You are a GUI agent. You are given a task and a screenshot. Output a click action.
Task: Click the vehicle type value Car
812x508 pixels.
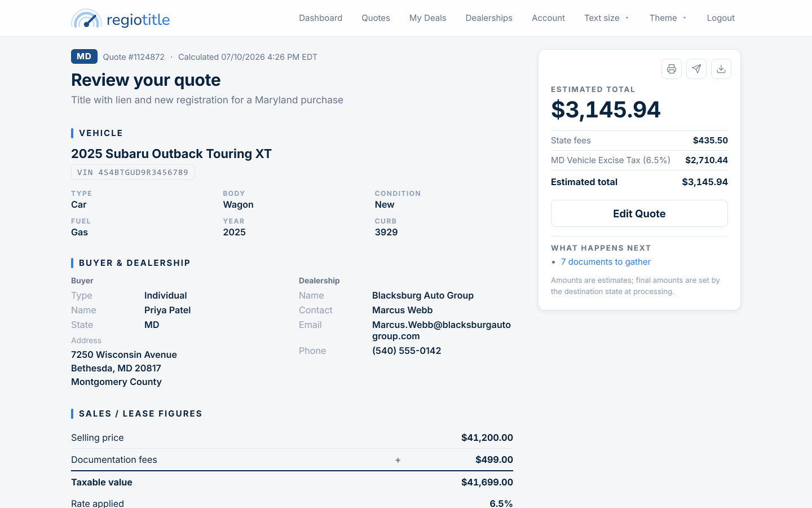79,204
